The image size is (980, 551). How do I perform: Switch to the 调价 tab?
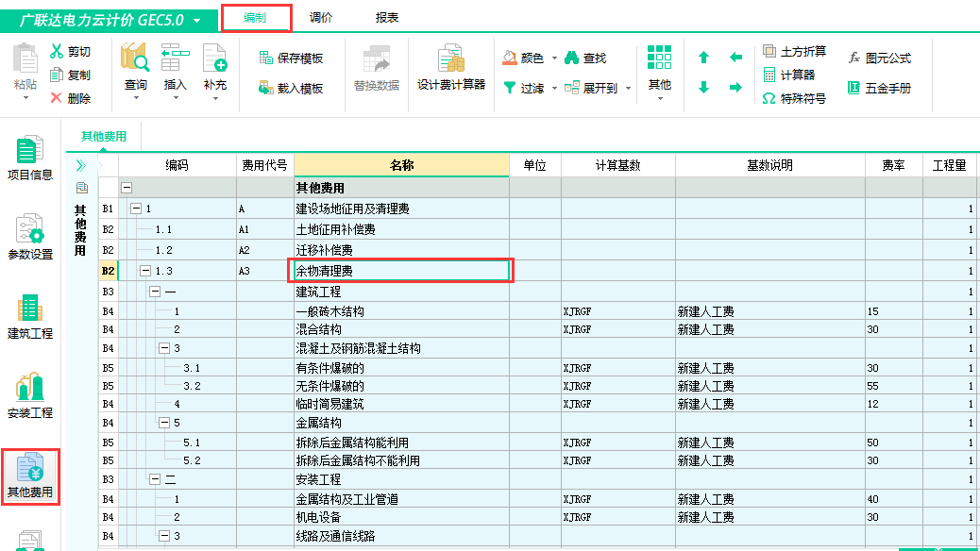[x=320, y=18]
